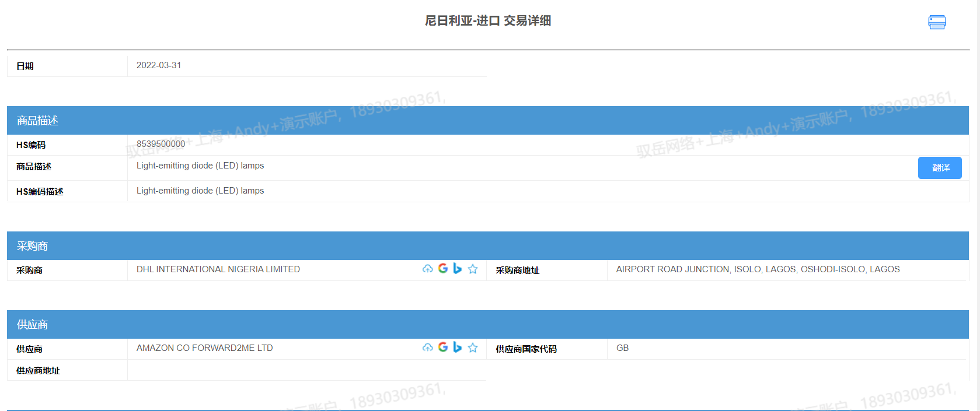Image resolution: width=980 pixels, height=411 pixels.
Task: Star DHL International Nigeria Limited as favorite
Action: pos(473,269)
